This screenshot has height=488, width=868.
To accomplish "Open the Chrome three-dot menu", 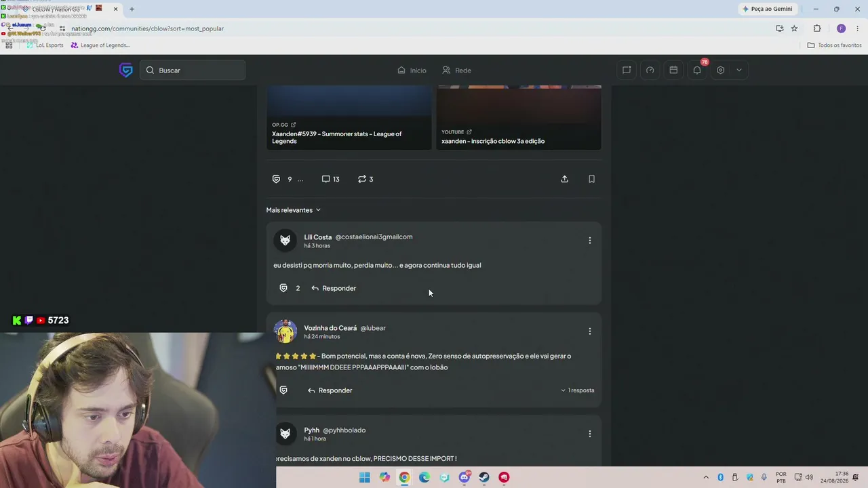I will coord(858,28).
